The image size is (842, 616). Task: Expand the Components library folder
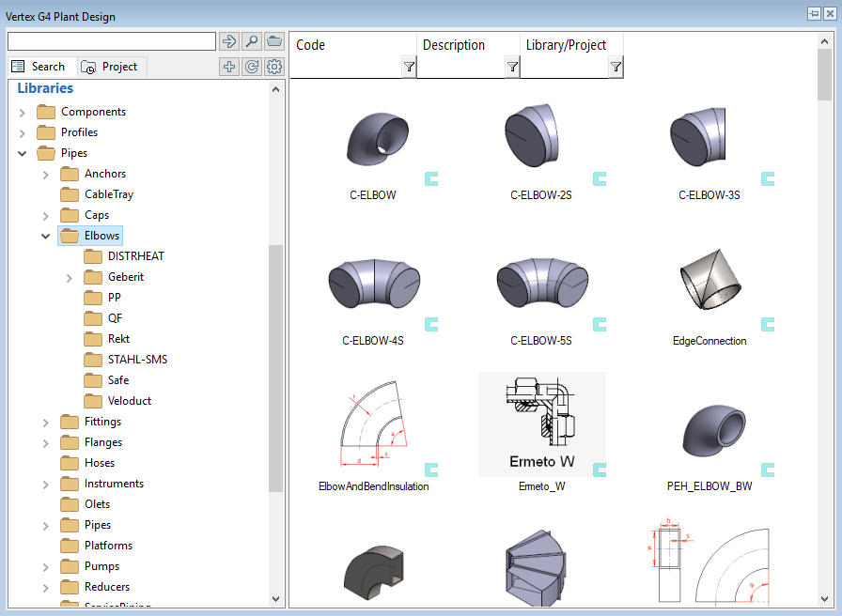(22, 112)
